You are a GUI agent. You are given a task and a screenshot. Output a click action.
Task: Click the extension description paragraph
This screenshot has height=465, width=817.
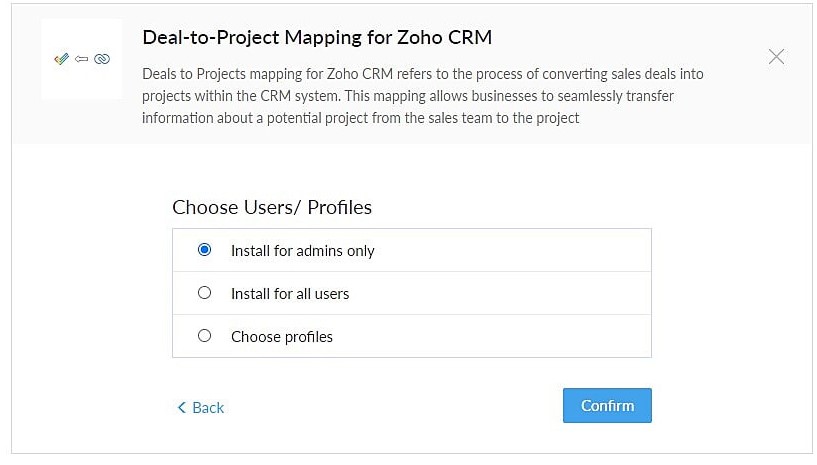tap(423, 96)
